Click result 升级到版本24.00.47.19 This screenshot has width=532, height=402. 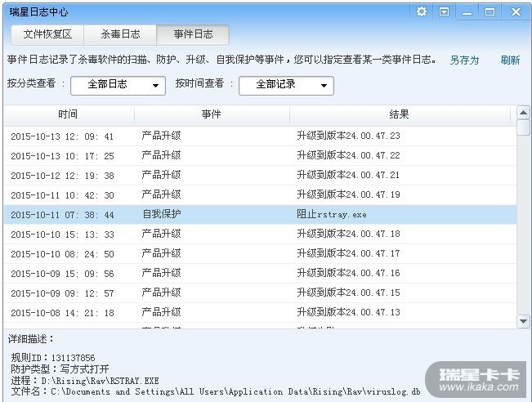(x=348, y=194)
